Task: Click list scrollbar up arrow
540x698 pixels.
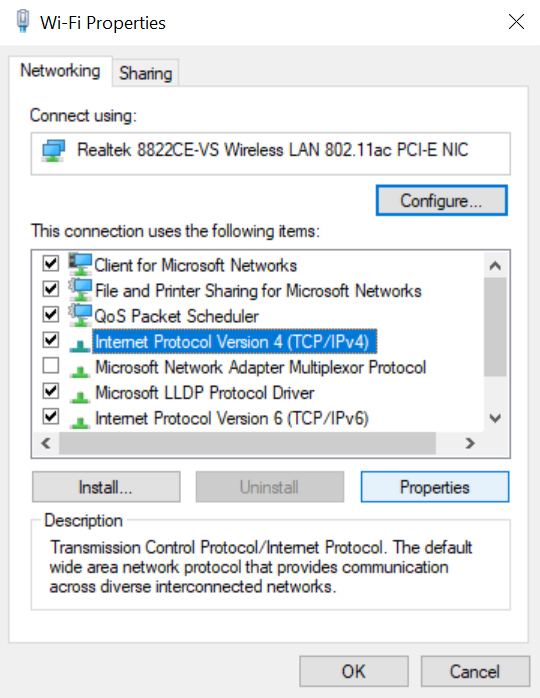Action: click(495, 266)
